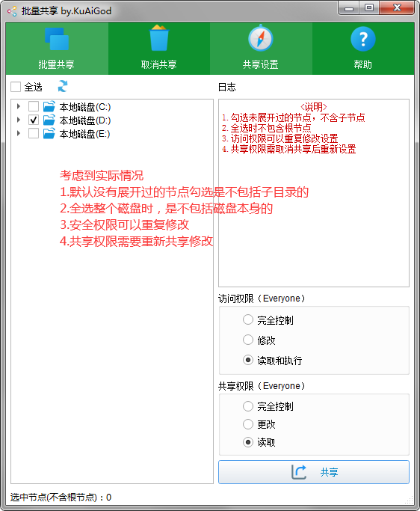
Task: Expand the 本地磁盘(E:) tree node
Action: pyautogui.click(x=19, y=133)
